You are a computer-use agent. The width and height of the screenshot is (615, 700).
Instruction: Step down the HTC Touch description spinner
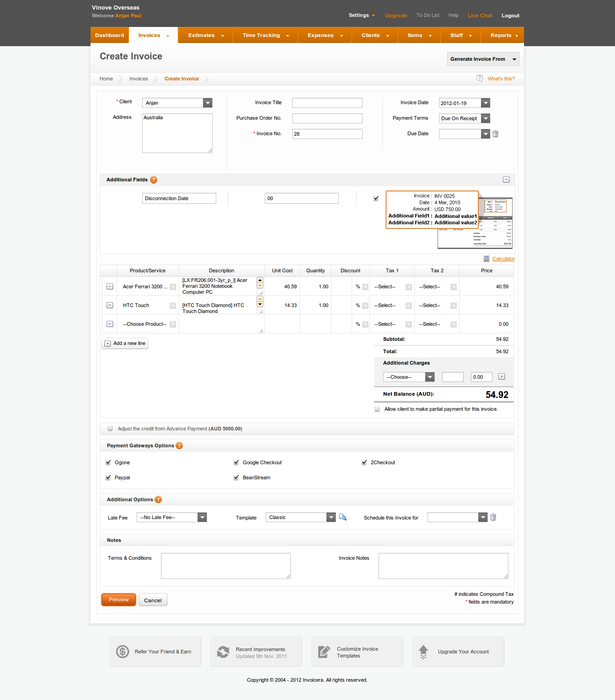coord(260,304)
